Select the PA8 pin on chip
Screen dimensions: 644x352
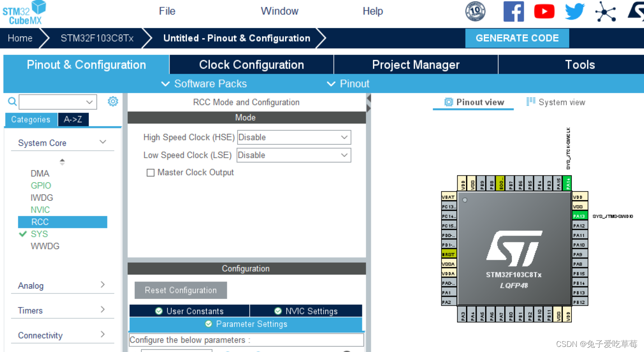580,264
